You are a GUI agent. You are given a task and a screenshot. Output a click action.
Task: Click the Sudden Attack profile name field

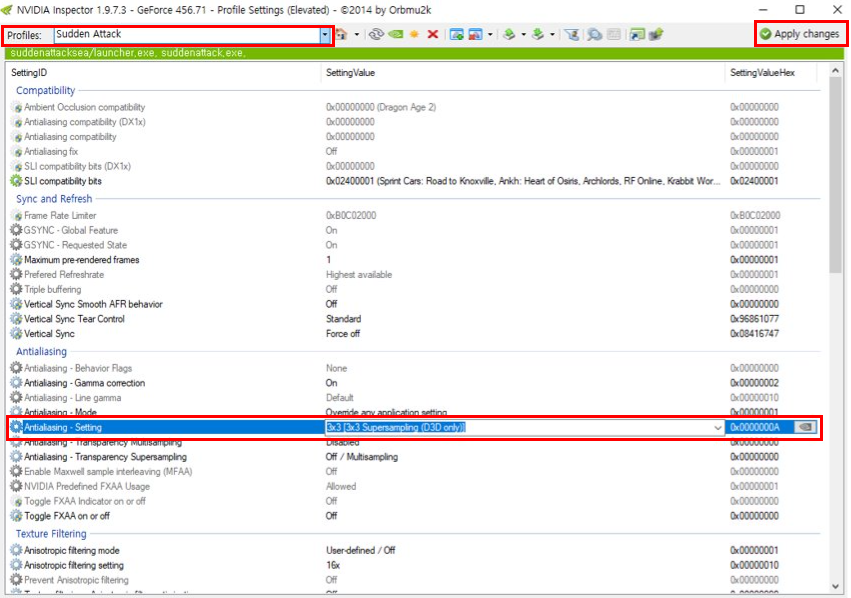(x=187, y=35)
